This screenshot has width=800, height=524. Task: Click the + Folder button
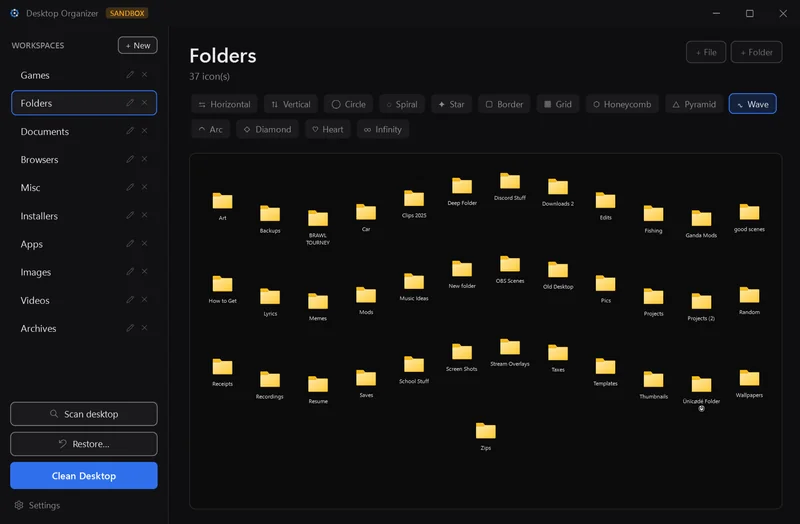tap(757, 52)
